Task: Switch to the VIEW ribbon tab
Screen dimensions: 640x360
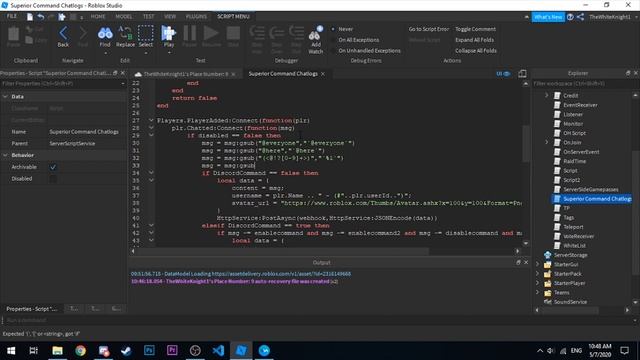Action: (170, 17)
